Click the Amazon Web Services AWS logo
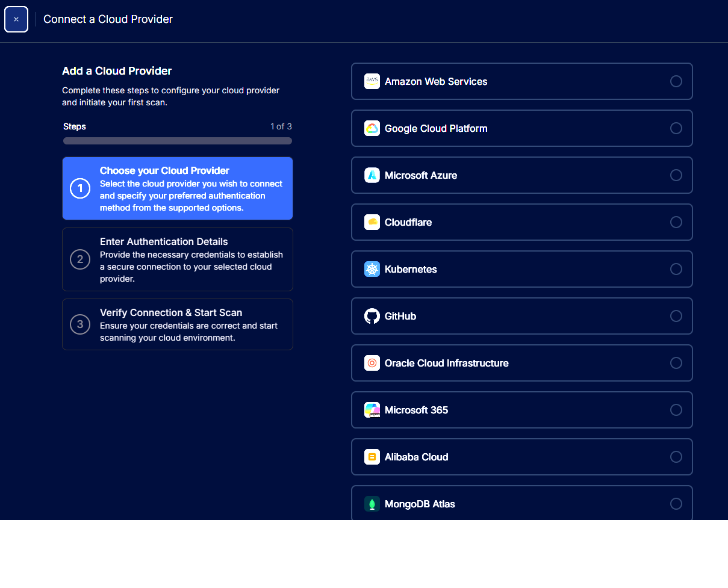This screenshot has width=728, height=588. [x=372, y=81]
